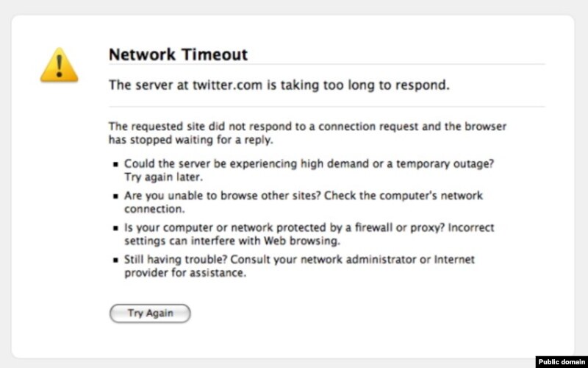
Task: Click the bullet marker before 'Still having trouble'
Action: [x=115, y=261]
